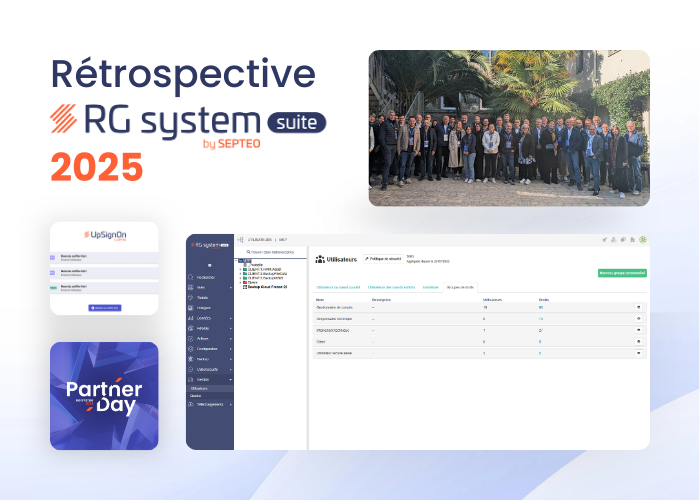Click the Téléchargements icon in sidebar
This screenshot has width=700, height=500.
pos(191,404)
